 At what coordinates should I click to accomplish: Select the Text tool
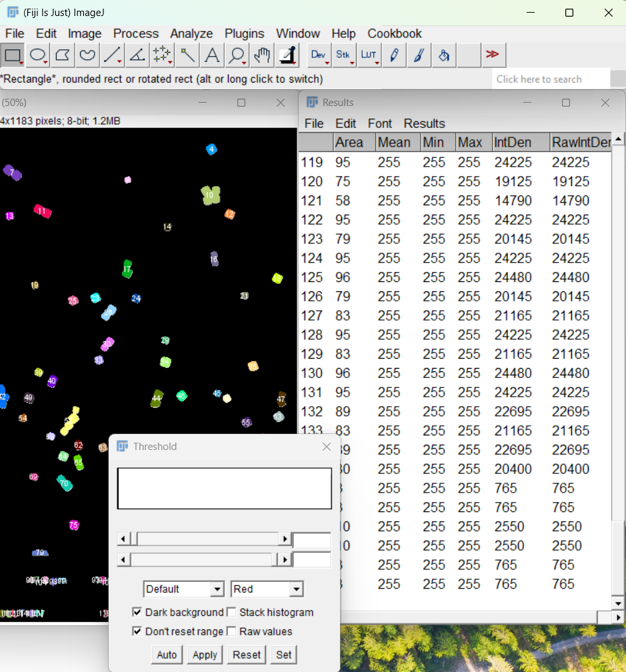point(212,55)
